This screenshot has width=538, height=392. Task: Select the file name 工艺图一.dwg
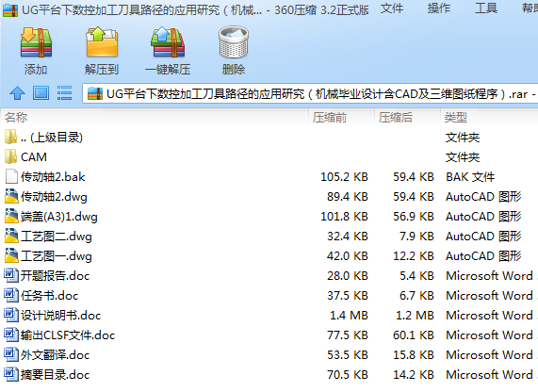(57, 256)
